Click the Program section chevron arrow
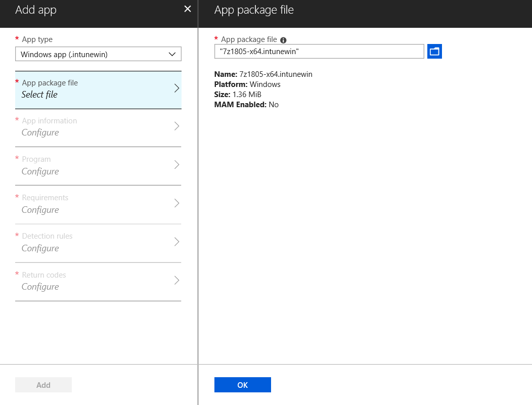The height and width of the screenshot is (405, 532). point(176,165)
